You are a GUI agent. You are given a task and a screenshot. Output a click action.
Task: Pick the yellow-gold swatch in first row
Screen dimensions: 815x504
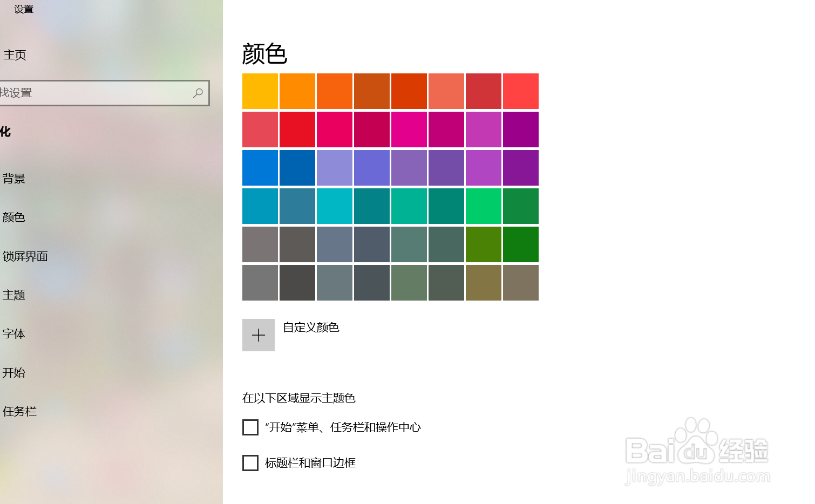260,91
